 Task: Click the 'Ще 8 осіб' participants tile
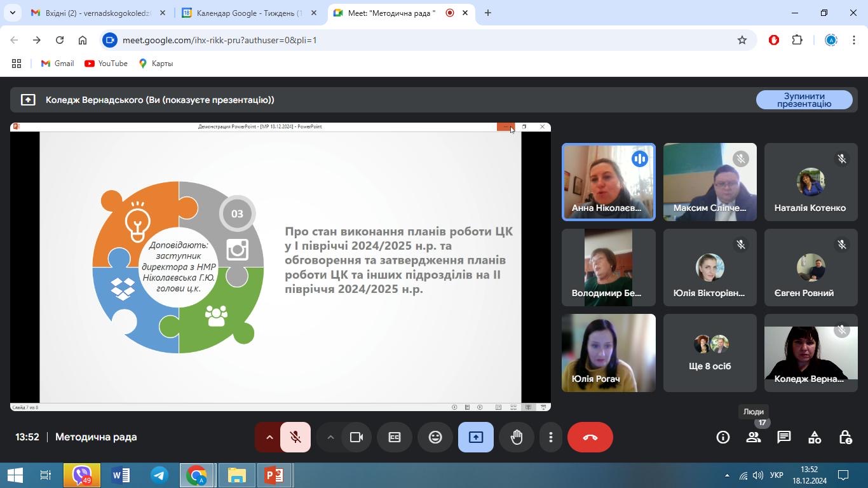point(710,353)
